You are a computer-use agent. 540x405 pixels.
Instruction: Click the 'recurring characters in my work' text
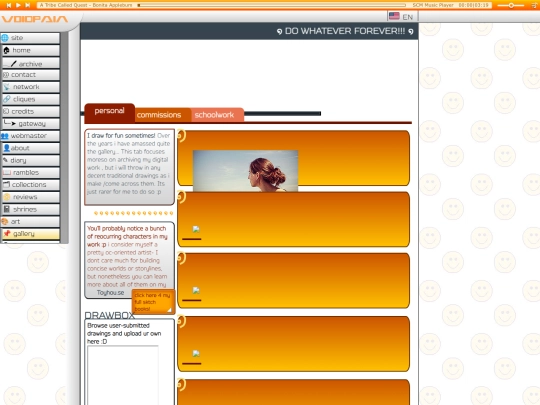[127, 237]
